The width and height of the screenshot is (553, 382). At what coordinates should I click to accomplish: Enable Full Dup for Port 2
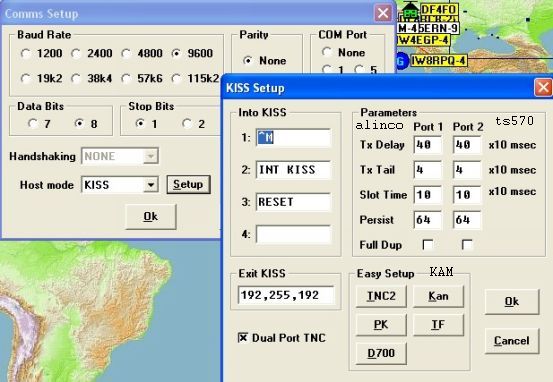[467, 244]
